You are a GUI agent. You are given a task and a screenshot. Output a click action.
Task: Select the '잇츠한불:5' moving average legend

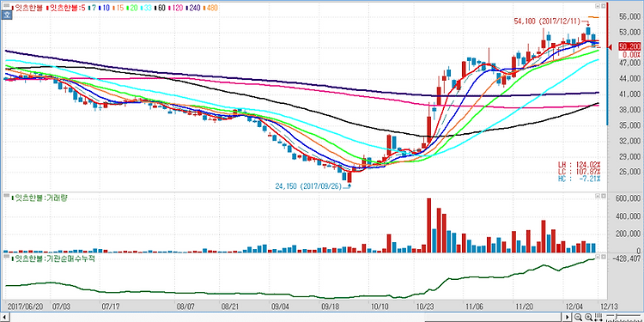(66, 8)
